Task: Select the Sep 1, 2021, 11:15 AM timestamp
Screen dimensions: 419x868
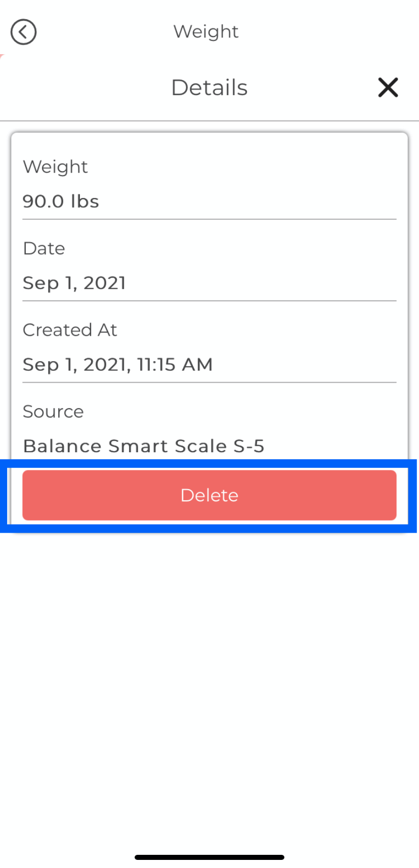Action: point(117,365)
